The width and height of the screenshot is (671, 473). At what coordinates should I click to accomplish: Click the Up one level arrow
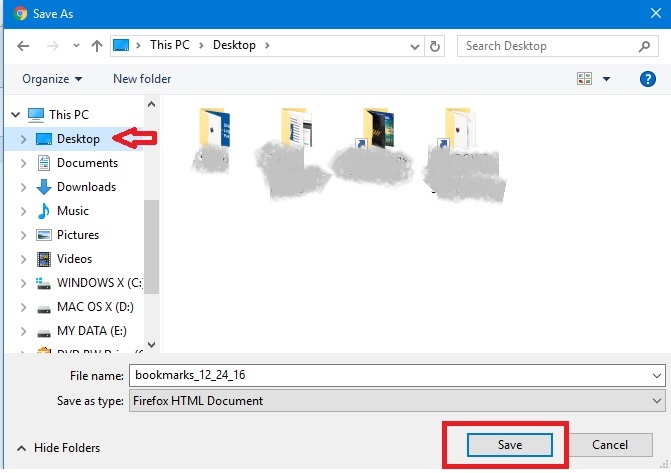point(96,46)
